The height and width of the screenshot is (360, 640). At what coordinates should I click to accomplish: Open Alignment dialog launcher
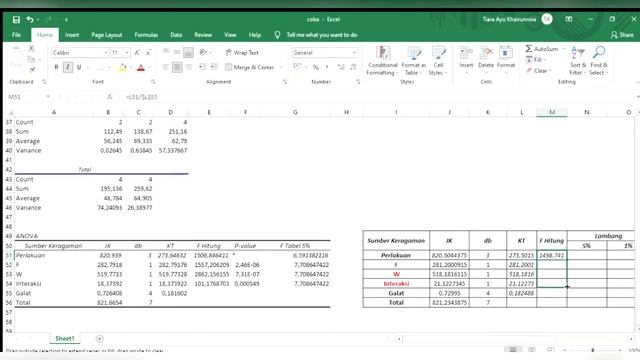284,82
